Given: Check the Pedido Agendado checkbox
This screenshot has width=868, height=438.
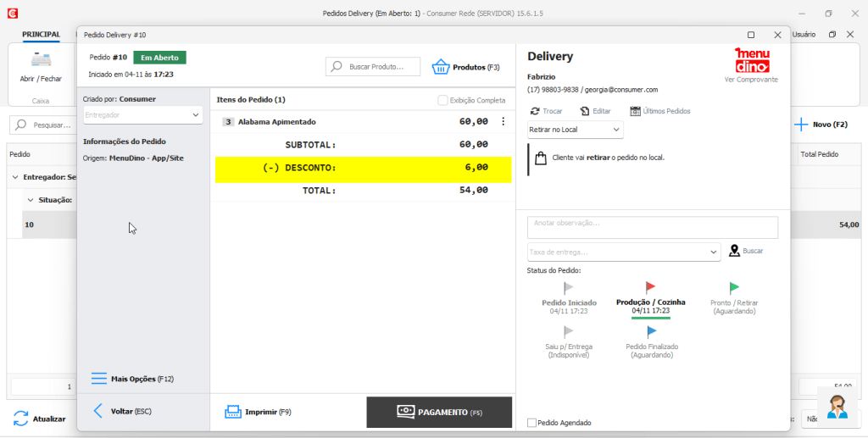Looking at the screenshot, I should [x=531, y=423].
